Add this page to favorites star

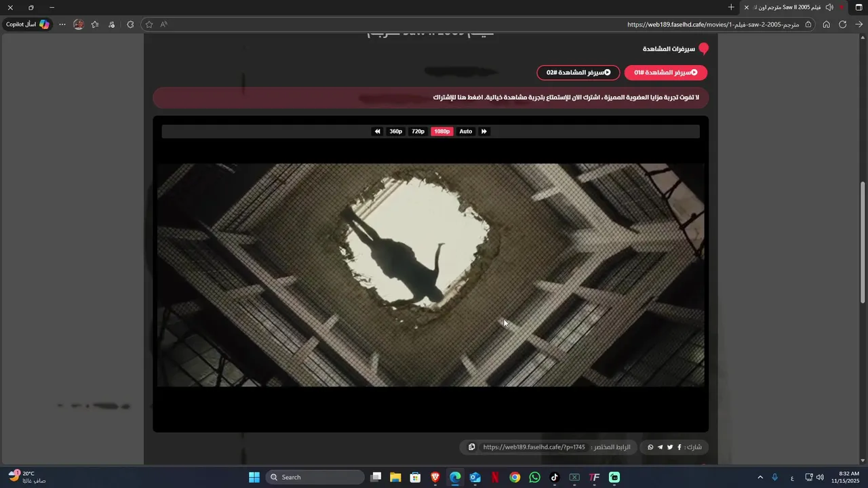pos(149,24)
